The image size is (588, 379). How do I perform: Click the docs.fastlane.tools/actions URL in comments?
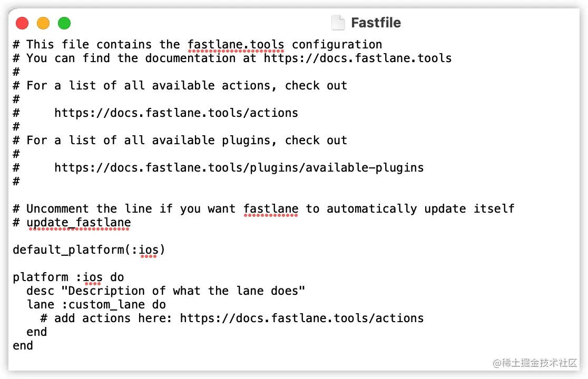pyautogui.click(x=177, y=113)
